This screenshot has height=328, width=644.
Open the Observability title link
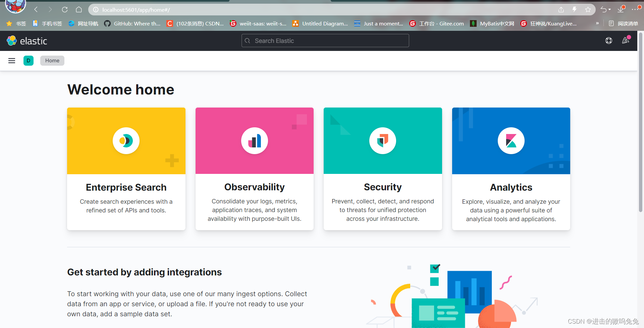[x=255, y=187]
